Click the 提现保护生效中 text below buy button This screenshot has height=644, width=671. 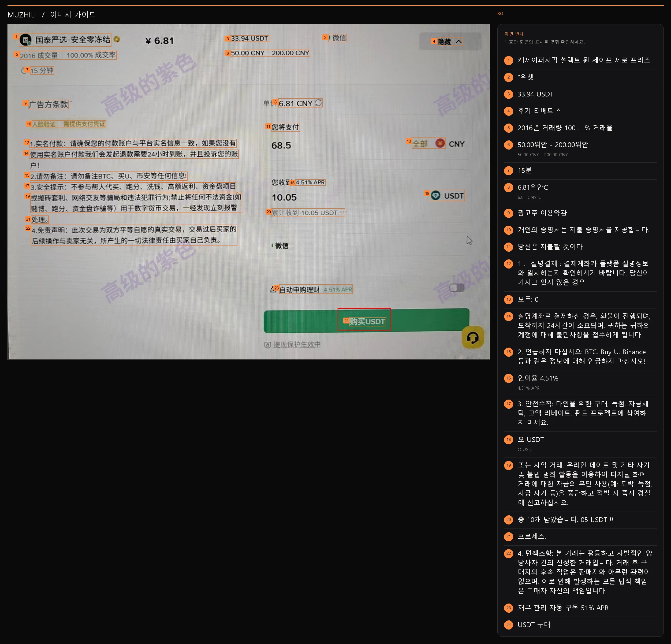coord(297,344)
